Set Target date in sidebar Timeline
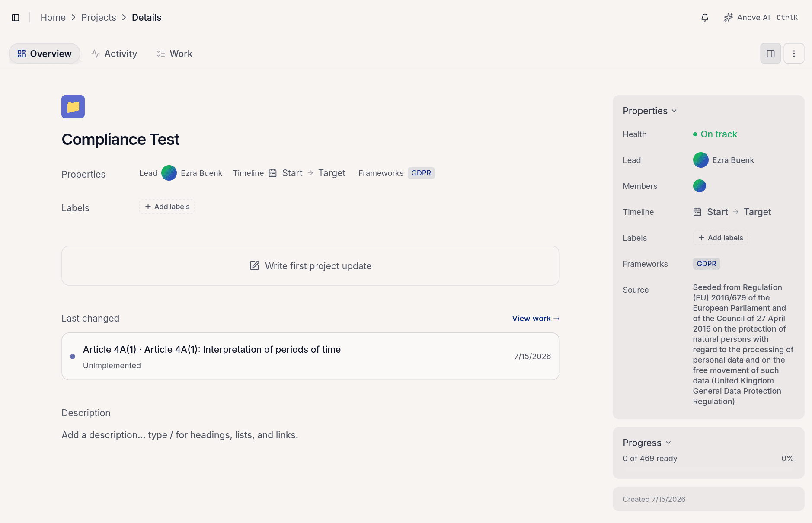 758,212
